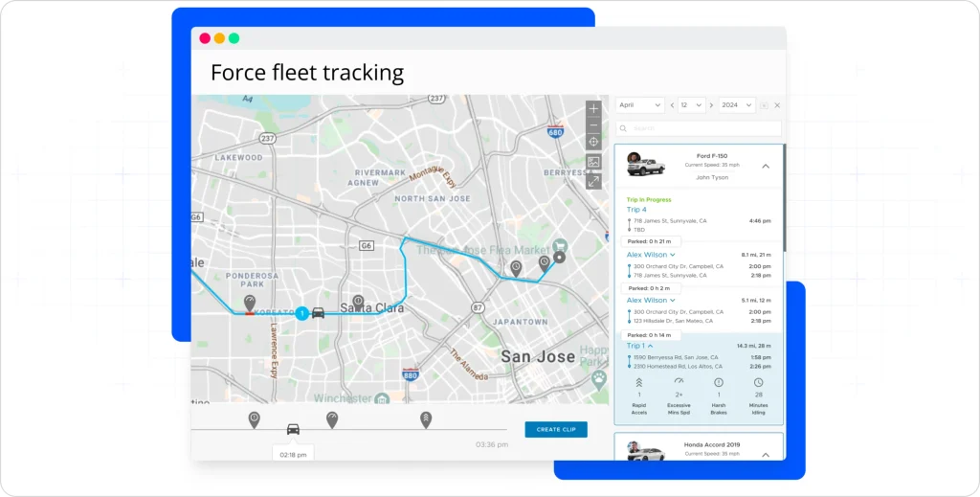Screen dimensions: 980x497
Task: Click the Rapid Accels icon
Action: tap(639, 382)
